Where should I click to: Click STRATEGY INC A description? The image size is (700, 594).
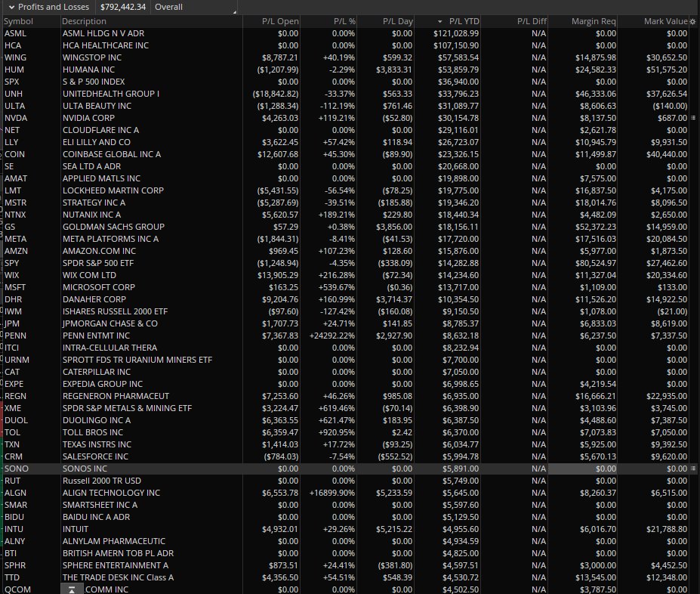94,203
